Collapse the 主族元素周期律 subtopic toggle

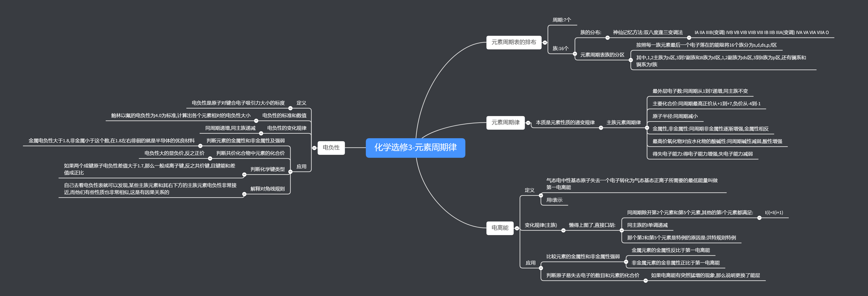[x=647, y=128]
